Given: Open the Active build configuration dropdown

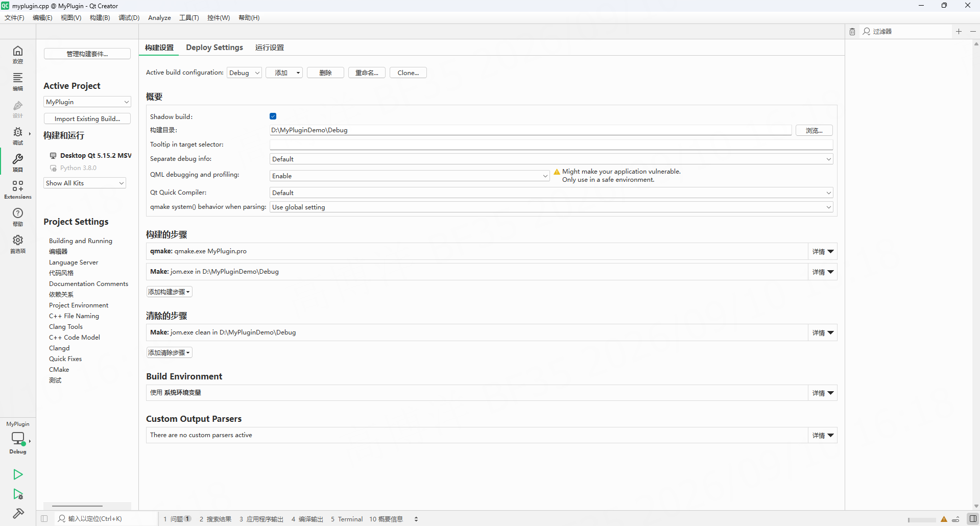Looking at the screenshot, I should click(244, 73).
